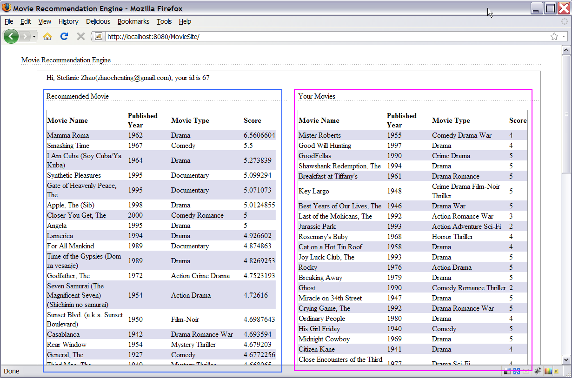The height and width of the screenshot is (378, 572).
Task: Click 'Rear Window' movie name
Action: [66, 345]
